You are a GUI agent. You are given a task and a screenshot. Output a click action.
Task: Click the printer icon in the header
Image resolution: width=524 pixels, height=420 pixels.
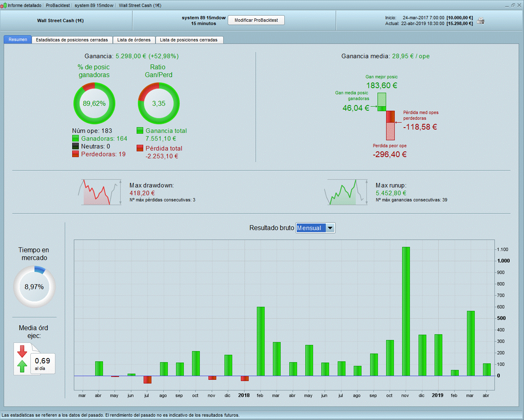[481, 21]
